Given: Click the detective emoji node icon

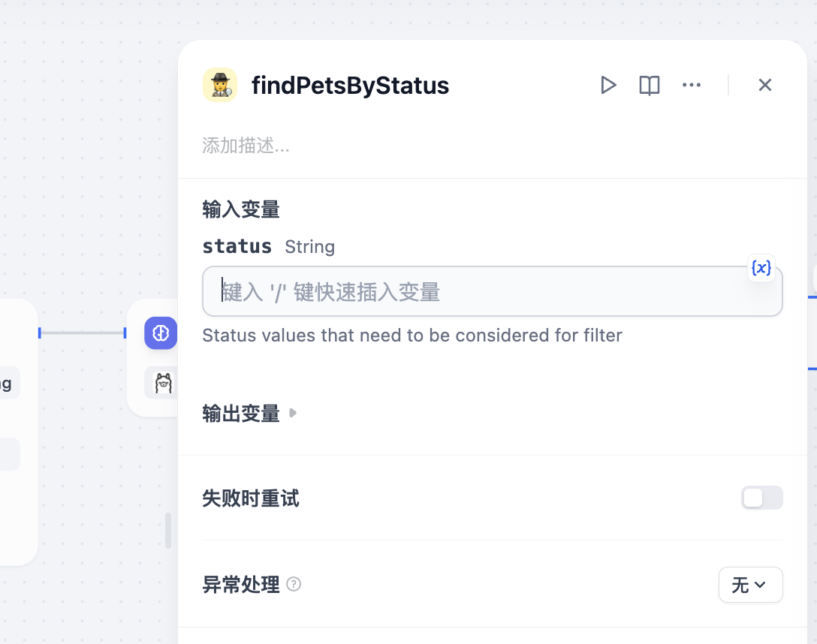Looking at the screenshot, I should (220, 85).
